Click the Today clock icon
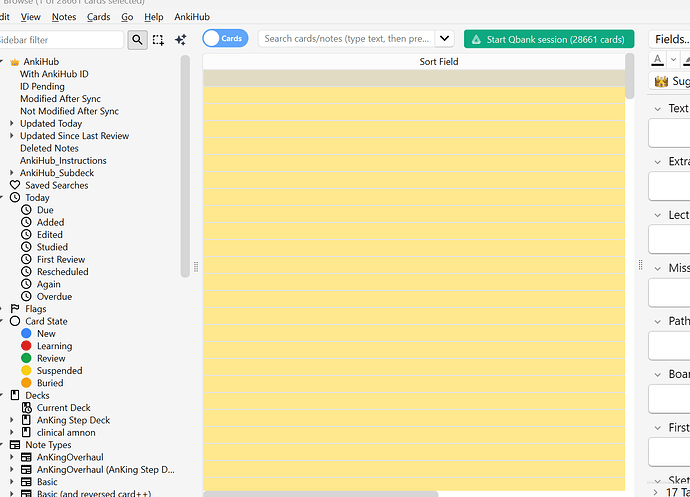 tap(15, 198)
